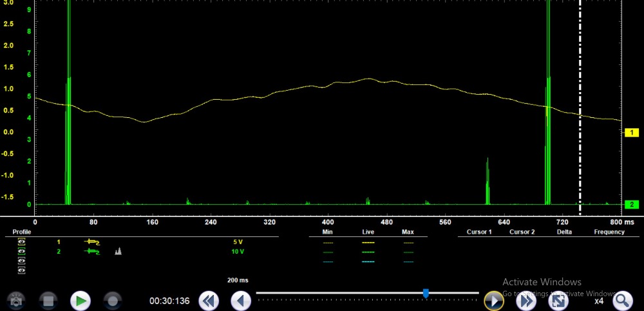Step forward one frame
Image resolution: width=644 pixels, height=311 pixels.
493,300
